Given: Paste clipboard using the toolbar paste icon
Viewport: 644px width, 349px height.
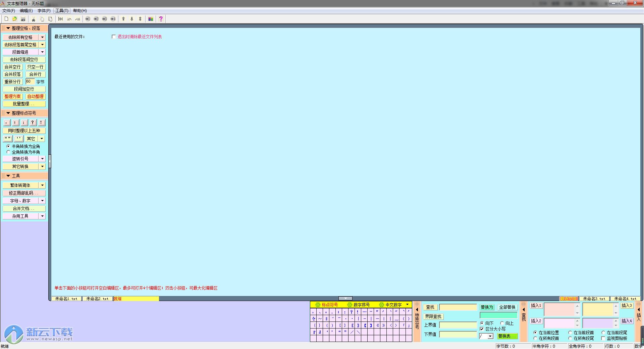Looking at the screenshot, I should 50,19.
